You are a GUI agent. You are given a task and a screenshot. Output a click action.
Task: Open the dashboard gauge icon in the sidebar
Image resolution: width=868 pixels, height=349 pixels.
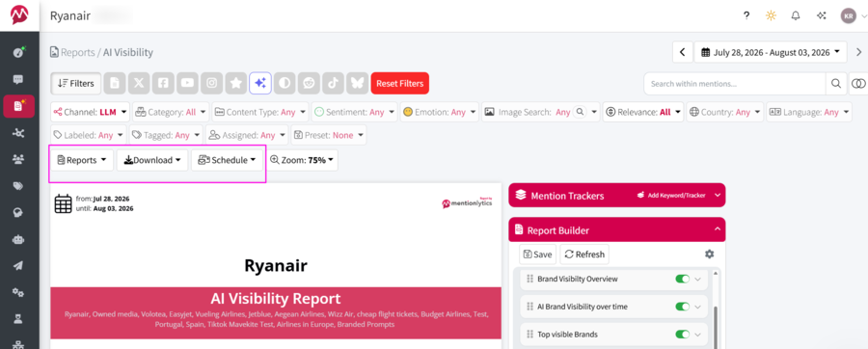[19, 53]
